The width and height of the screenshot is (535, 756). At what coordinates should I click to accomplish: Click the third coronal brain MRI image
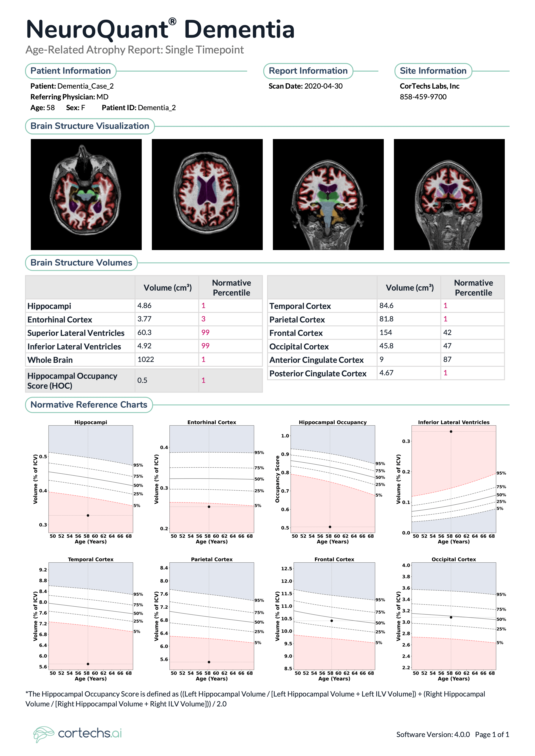pos(328,194)
